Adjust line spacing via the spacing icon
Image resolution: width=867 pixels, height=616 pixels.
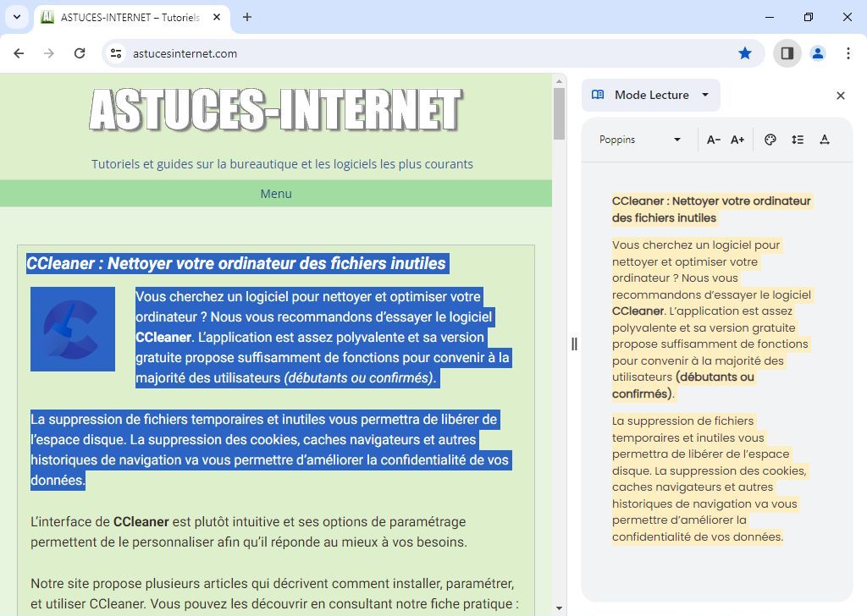point(797,139)
